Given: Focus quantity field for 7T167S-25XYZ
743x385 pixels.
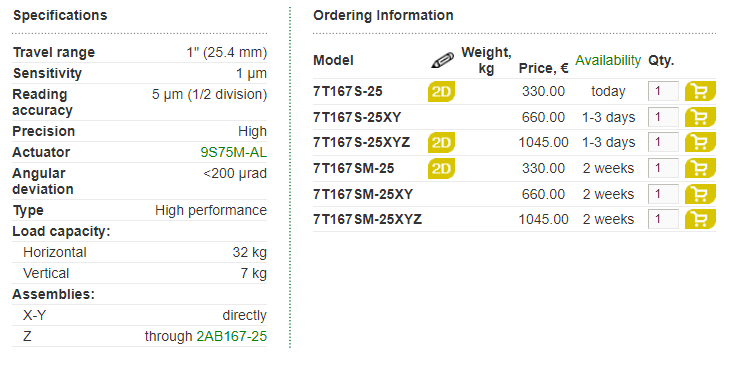Looking at the screenshot, I should [663, 142].
